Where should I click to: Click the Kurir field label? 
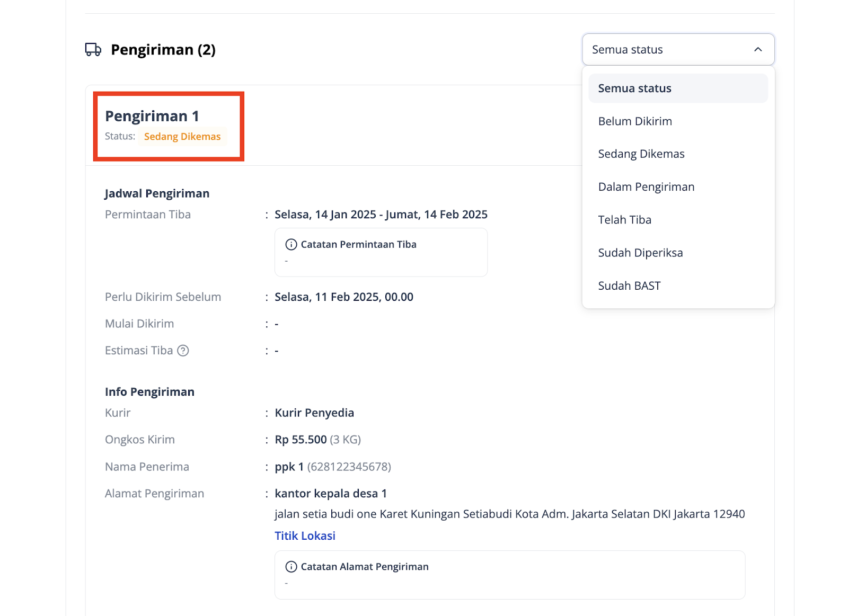(x=118, y=413)
